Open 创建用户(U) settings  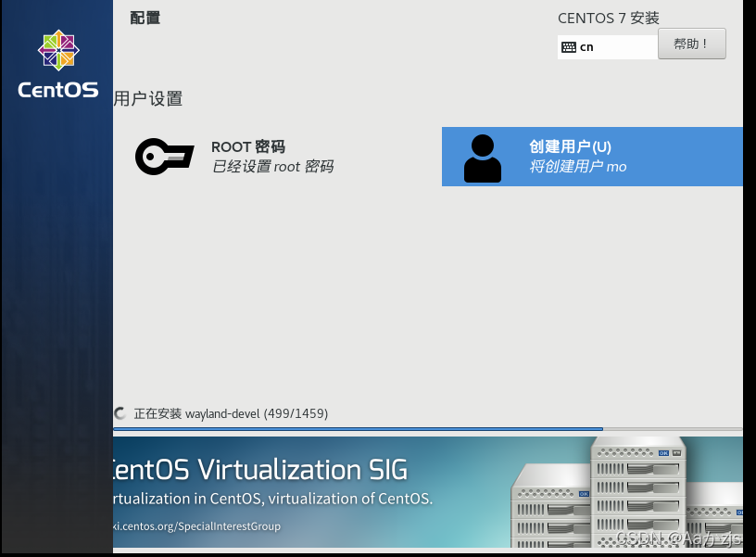tap(592, 157)
